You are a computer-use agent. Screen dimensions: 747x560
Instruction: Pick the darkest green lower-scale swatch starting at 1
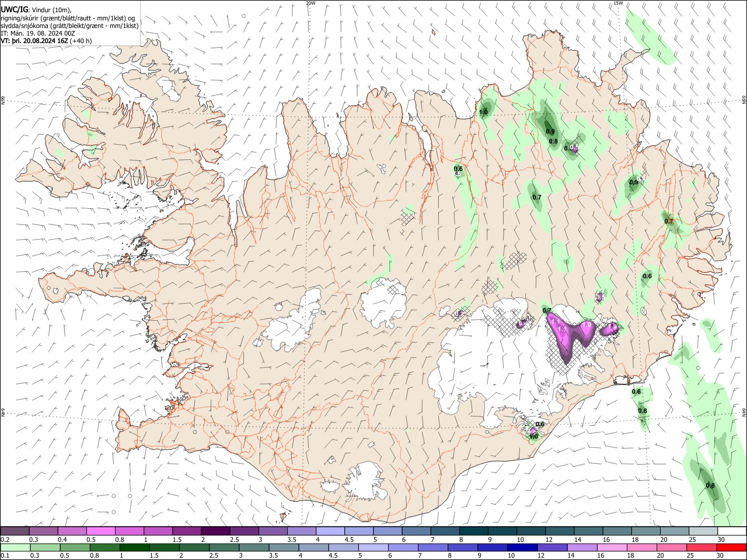tap(134, 547)
